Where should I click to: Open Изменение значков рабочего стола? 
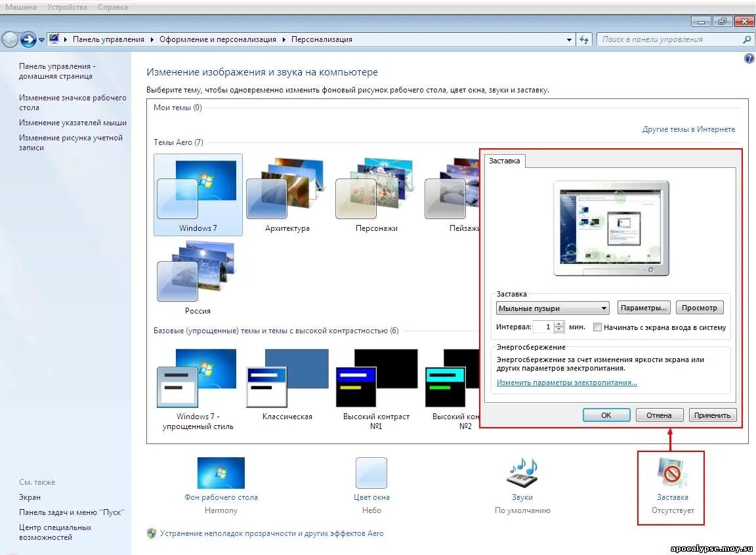72,102
